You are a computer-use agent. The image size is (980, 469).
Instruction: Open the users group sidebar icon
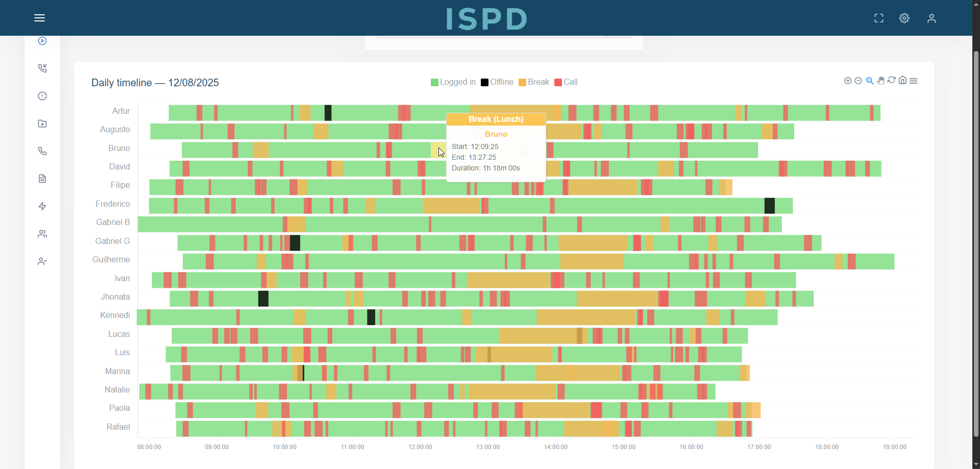coord(42,234)
